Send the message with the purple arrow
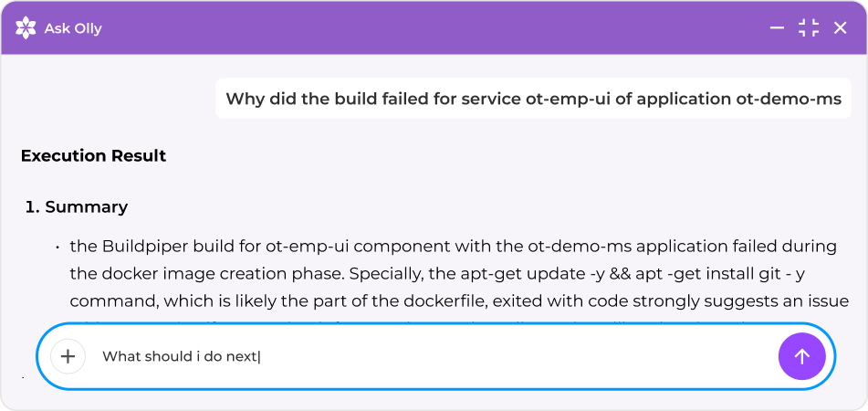The height and width of the screenshot is (411, 868). pos(801,356)
